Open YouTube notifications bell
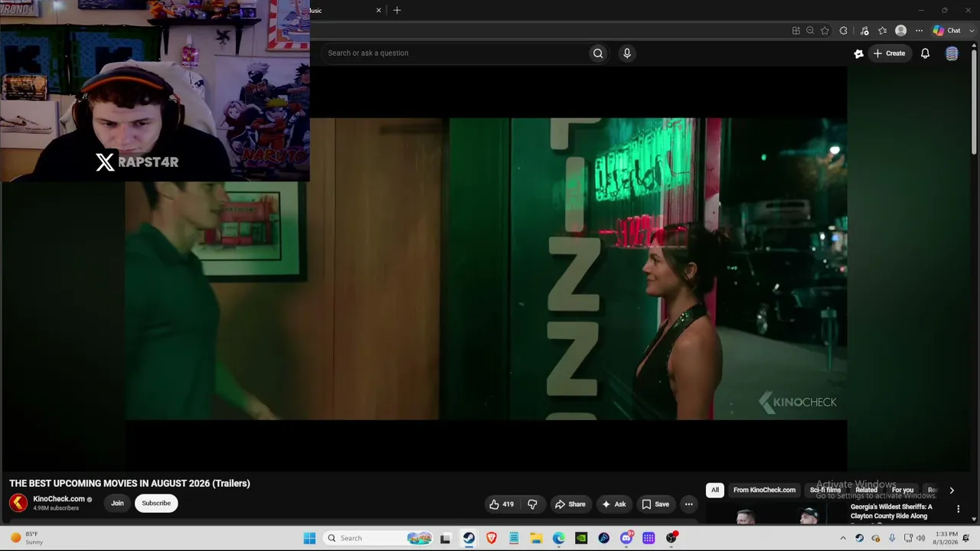 [x=925, y=54]
